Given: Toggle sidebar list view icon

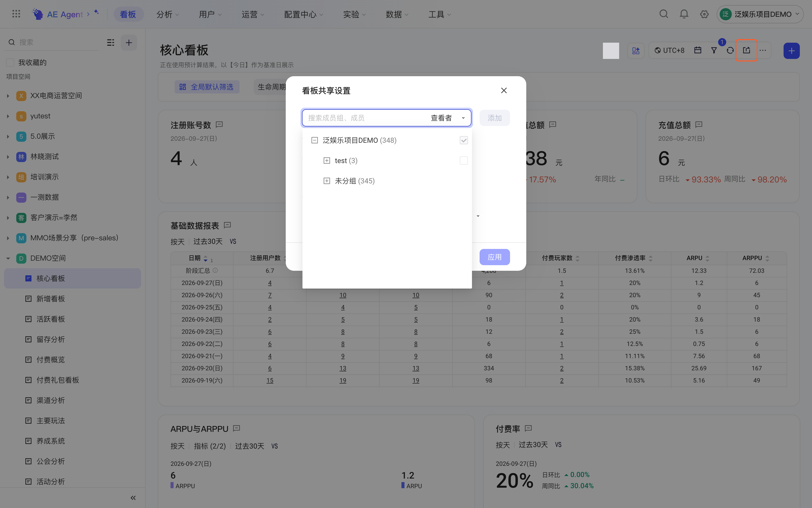Looking at the screenshot, I should click(111, 43).
